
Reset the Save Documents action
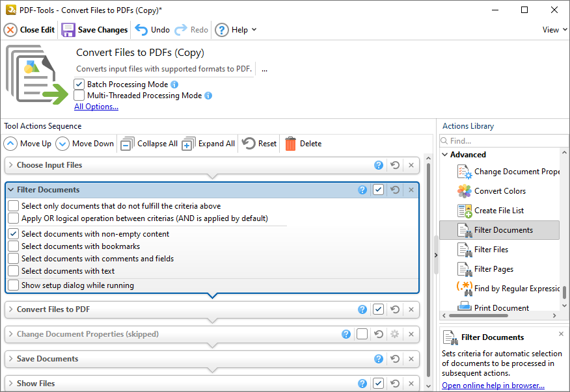point(395,359)
